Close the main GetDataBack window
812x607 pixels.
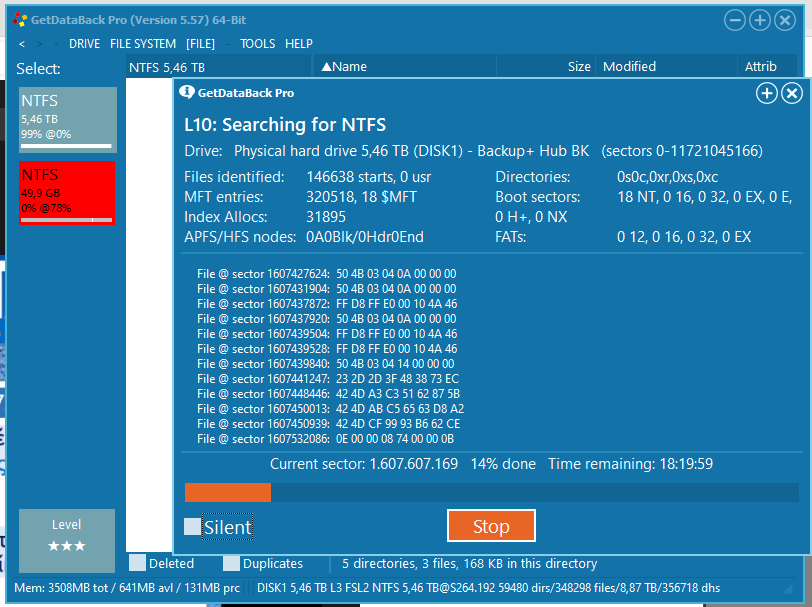785,20
